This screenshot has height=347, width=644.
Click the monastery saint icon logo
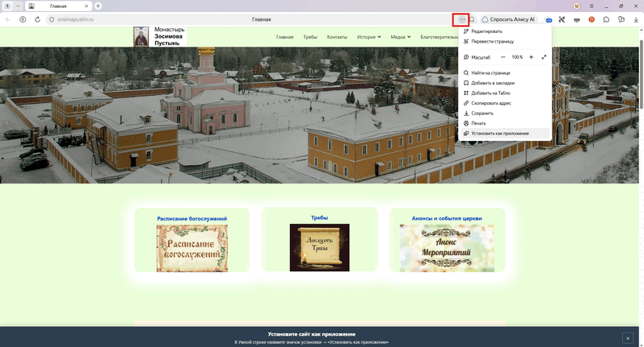(141, 36)
